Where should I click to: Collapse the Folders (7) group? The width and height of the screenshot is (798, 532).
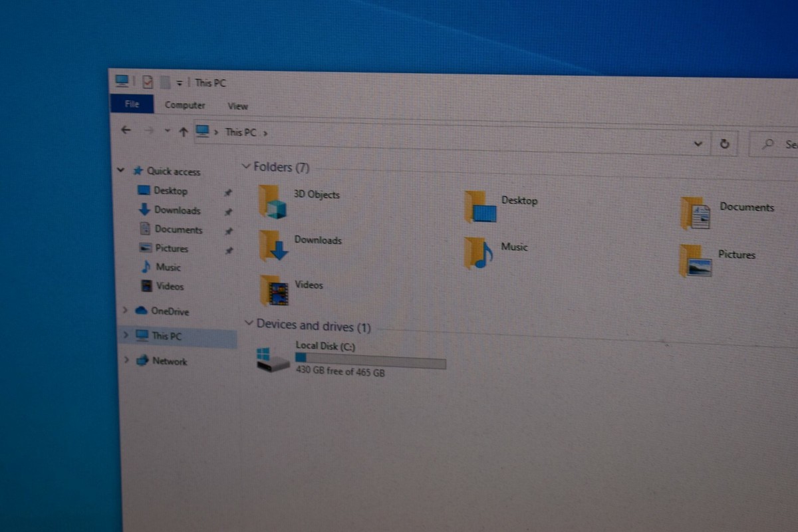pos(248,167)
